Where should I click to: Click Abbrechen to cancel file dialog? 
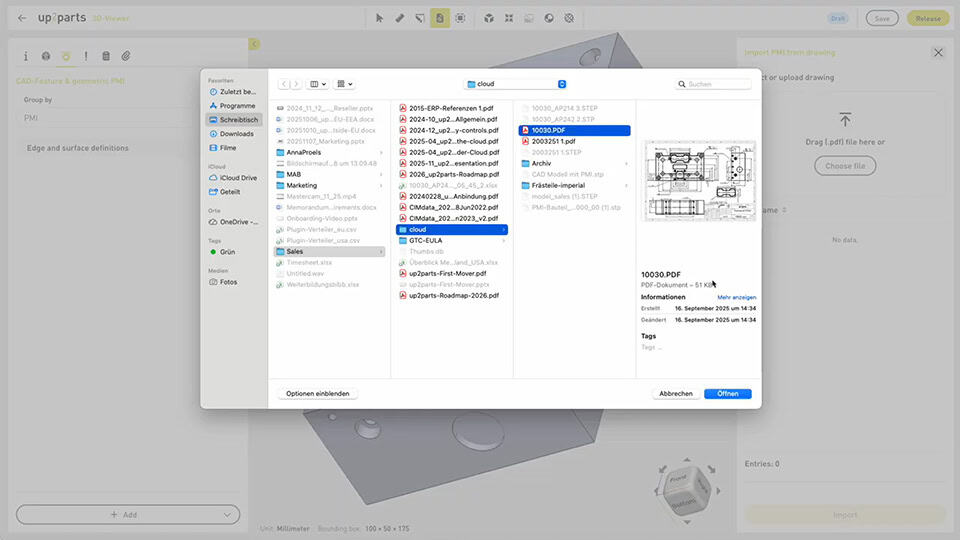click(676, 394)
